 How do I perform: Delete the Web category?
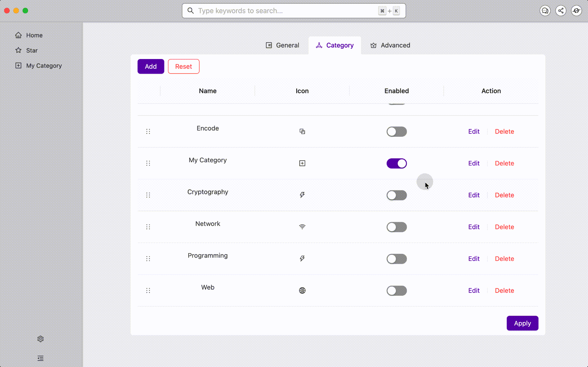504,291
